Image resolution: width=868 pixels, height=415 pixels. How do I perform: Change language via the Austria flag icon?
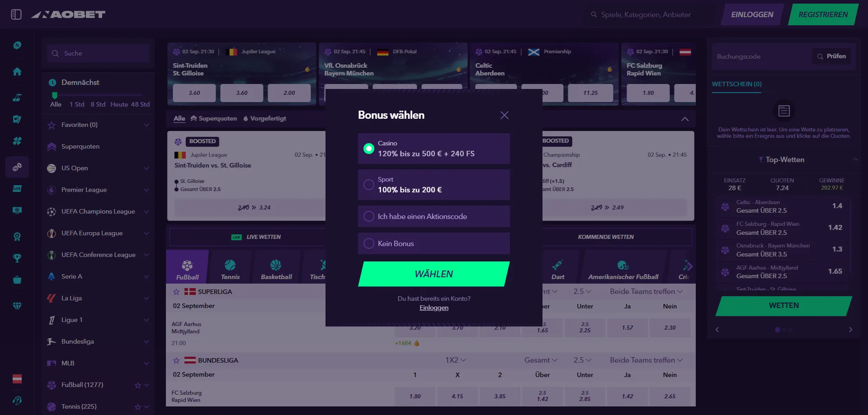pos(17,379)
